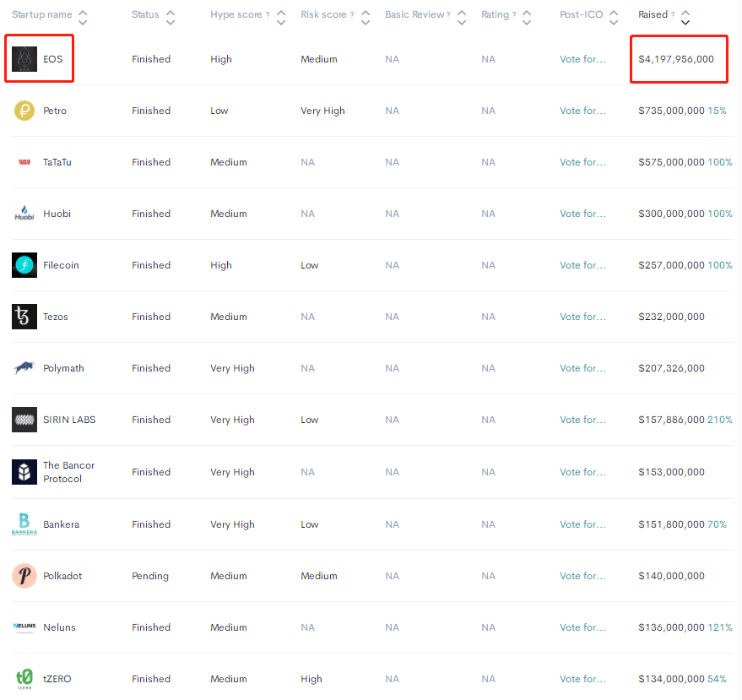Sort table by Hype score
Viewport: 742px width, 700px height.
pyautogui.click(x=281, y=18)
